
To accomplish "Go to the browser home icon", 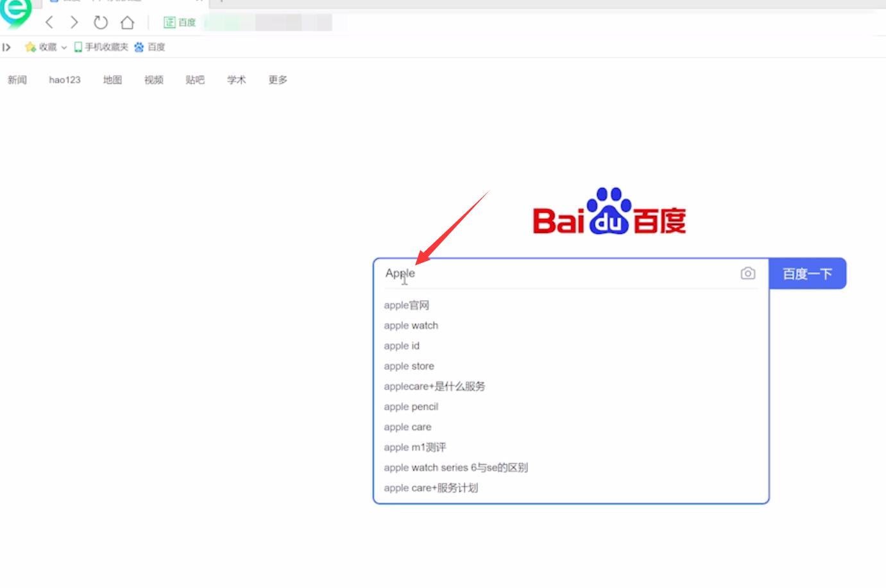I will tap(127, 22).
